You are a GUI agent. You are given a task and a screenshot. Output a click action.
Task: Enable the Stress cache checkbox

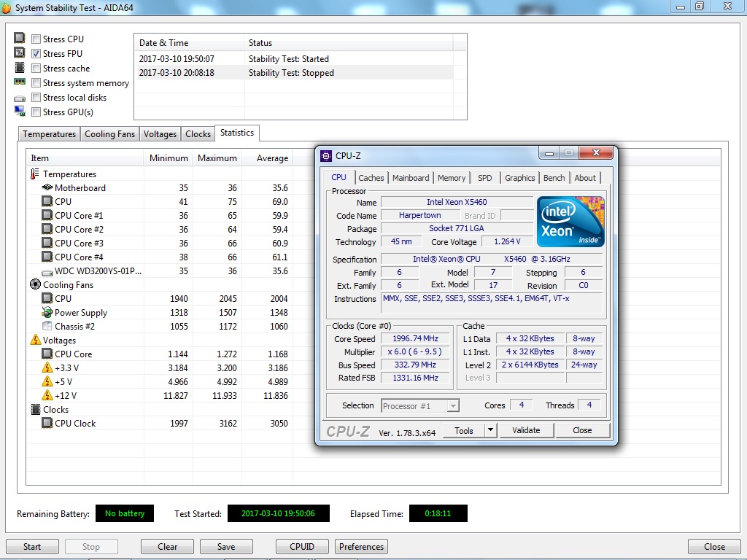(36, 68)
